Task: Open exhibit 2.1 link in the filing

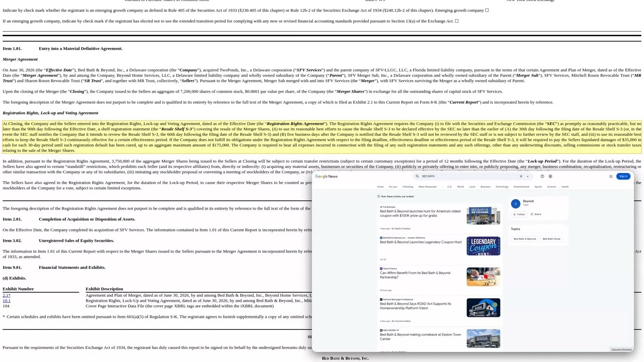Action: tap(6, 295)
